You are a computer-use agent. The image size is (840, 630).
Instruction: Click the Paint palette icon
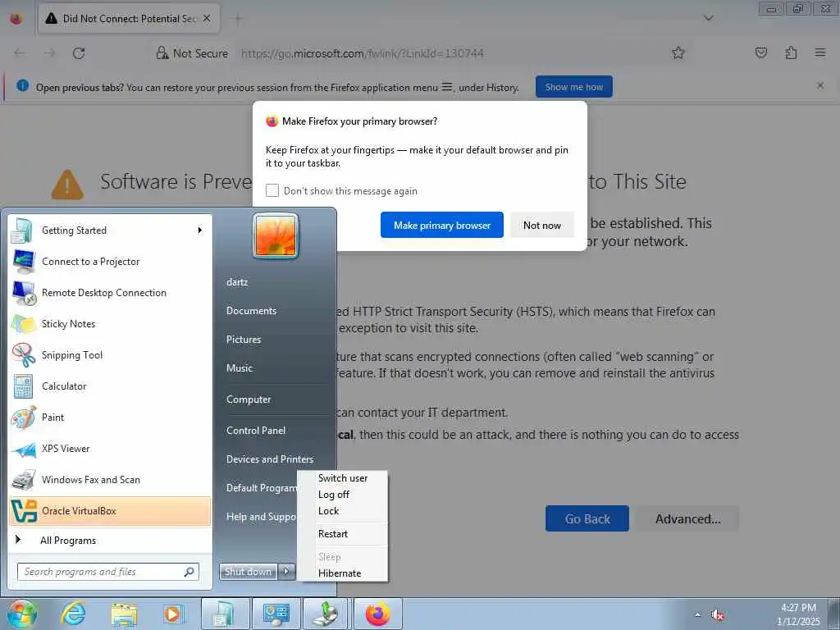pos(23,418)
